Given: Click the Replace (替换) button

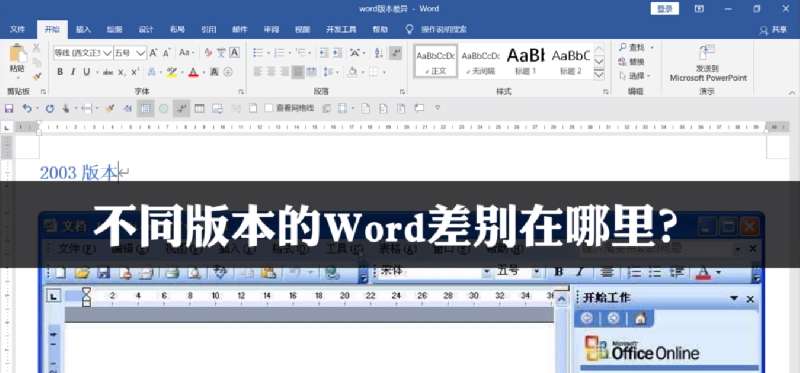Looking at the screenshot, I should [x=632, y=62].
